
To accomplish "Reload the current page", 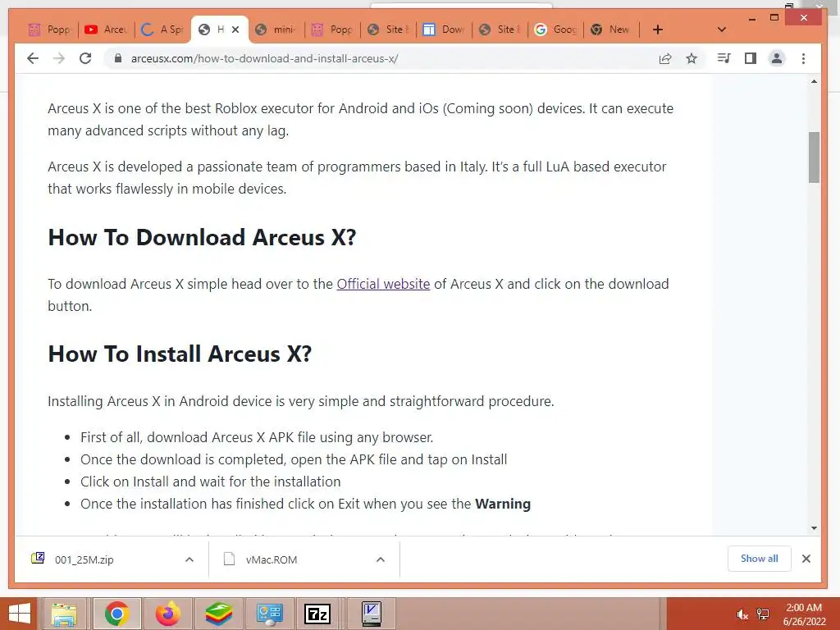I will coord(85,58).
